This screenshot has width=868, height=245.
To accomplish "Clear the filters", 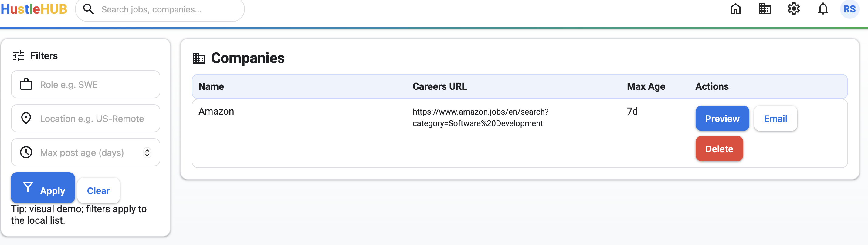I will [98, 191].
